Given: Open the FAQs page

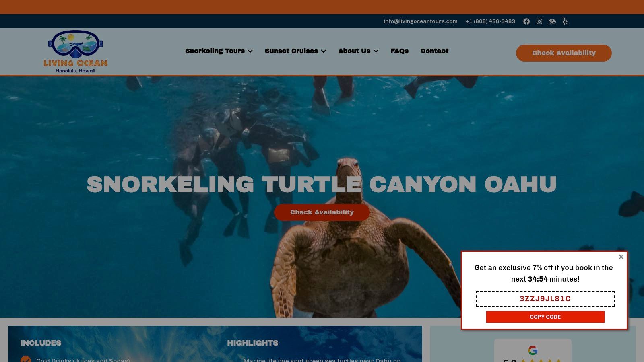Looking at the screenshot, I should click(399, 51).
